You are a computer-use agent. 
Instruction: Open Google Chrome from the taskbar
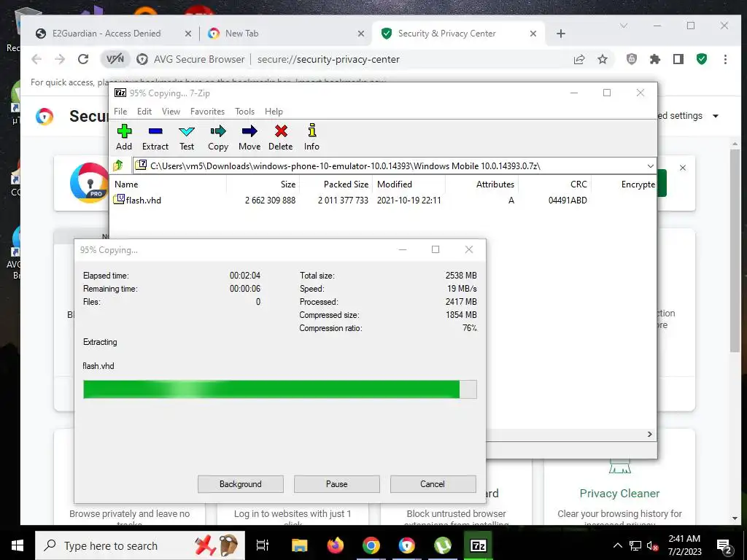pyautogui.click(x=371, y=545)
